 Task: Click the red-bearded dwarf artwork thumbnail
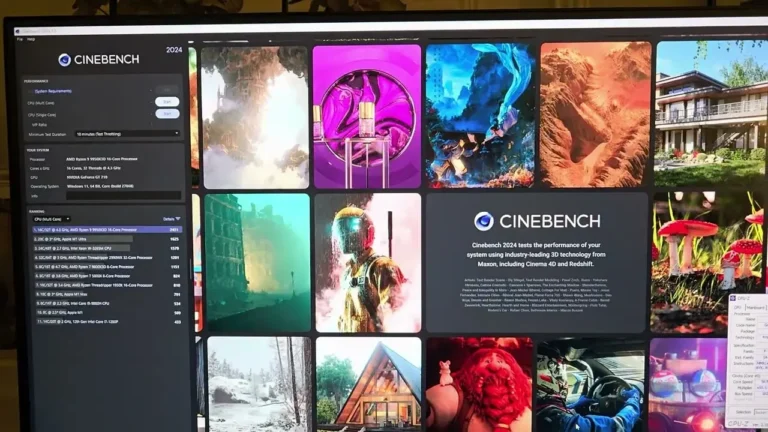[480, 384]
